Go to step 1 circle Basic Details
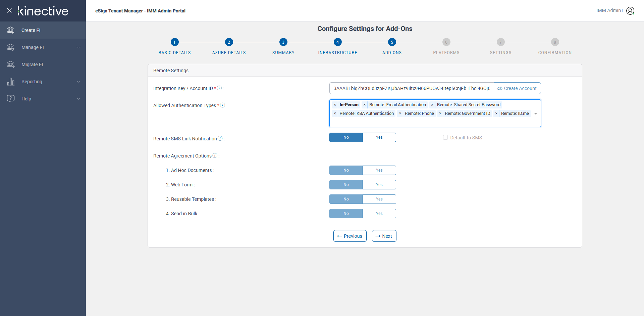Image resolution: width=644 pixels, height=316 pixels. (174, 42)
